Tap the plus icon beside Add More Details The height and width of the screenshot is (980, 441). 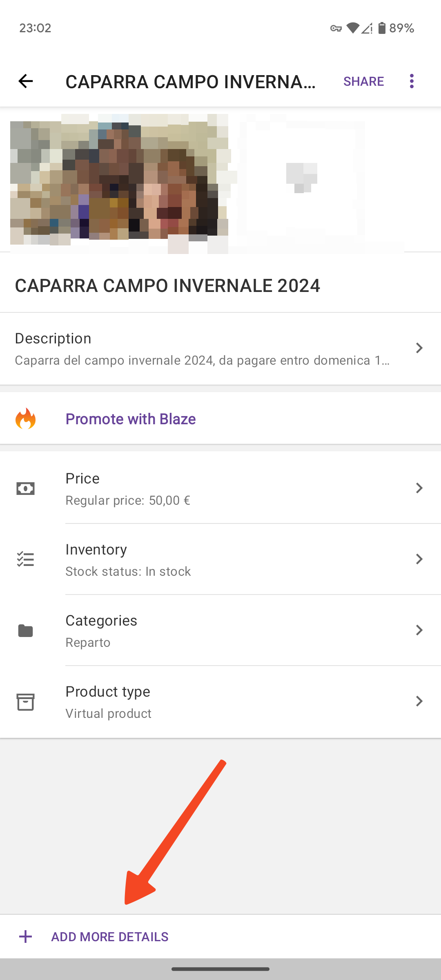[25, 937]
